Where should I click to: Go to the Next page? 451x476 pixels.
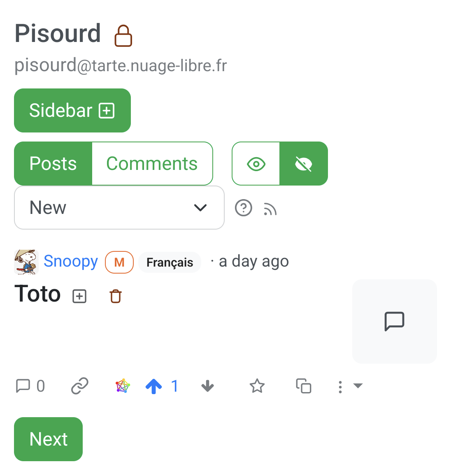[x=48, y=439]
